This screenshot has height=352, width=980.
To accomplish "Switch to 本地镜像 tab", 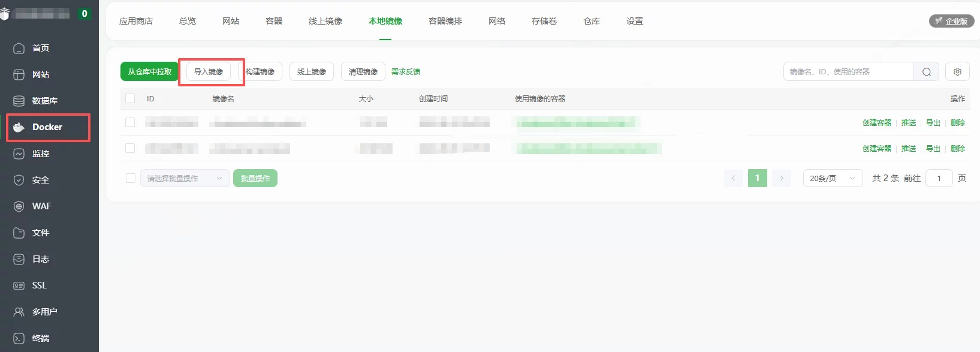I will (x=385, y=21).
